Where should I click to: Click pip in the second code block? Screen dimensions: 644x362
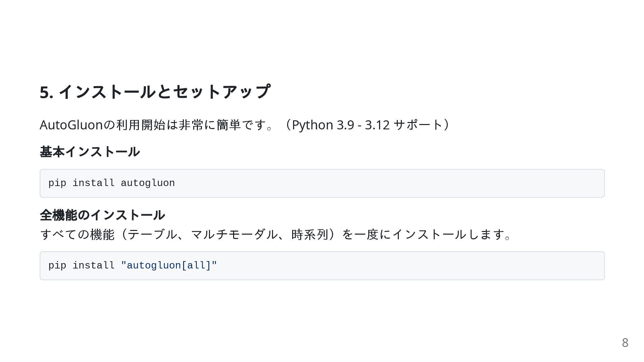57,266
